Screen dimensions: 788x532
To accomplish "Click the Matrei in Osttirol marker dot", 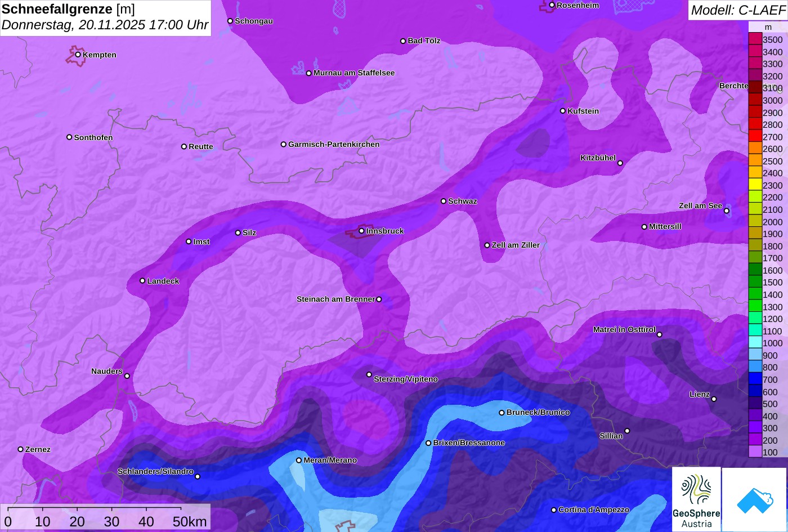I will 660,334.
